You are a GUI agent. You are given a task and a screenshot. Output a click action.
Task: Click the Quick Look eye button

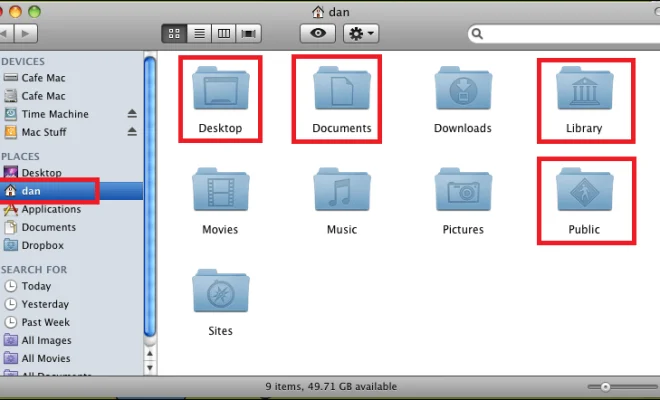point(318,33)
